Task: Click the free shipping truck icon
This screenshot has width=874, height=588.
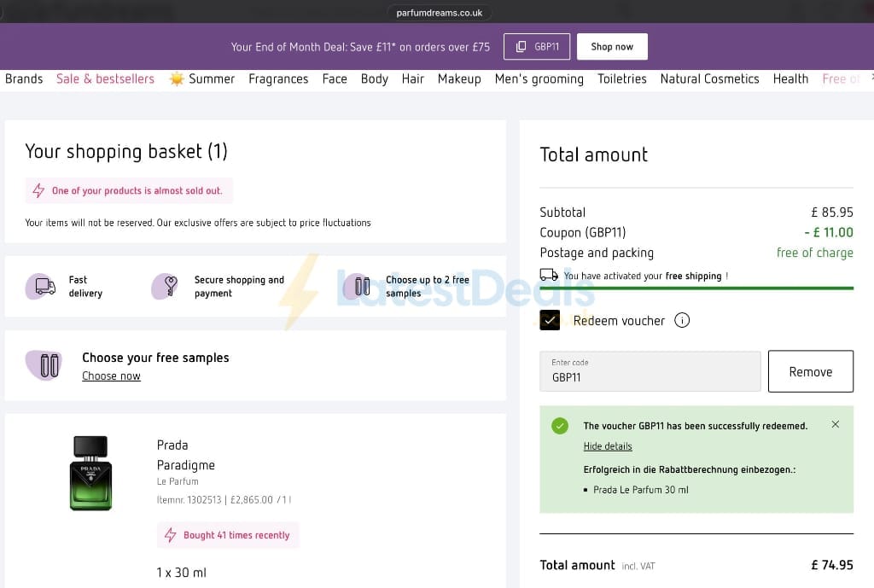Action: click(549, 275)
